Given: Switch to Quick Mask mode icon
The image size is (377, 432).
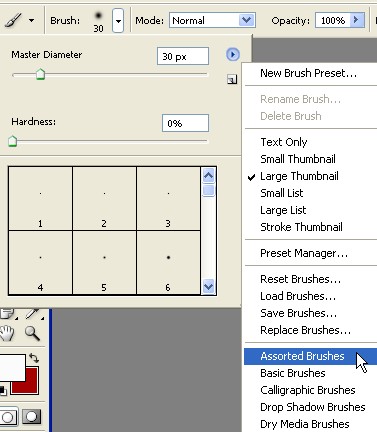Looking at the screenshot, I should (31, 417).
